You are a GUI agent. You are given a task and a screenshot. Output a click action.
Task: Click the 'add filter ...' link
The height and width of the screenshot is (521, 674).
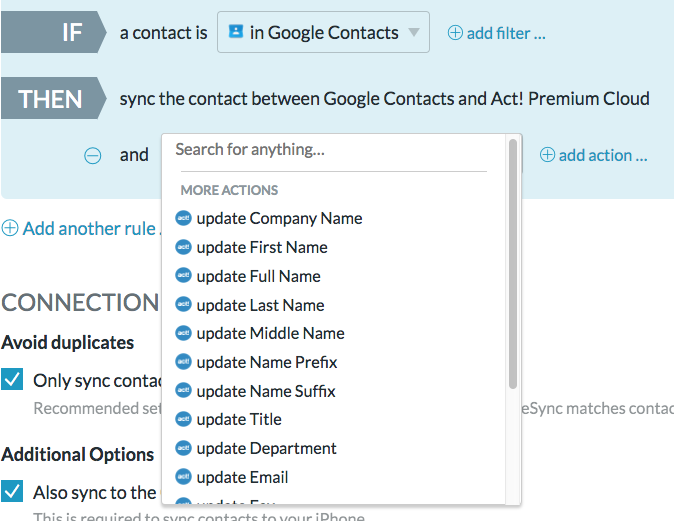506,33
